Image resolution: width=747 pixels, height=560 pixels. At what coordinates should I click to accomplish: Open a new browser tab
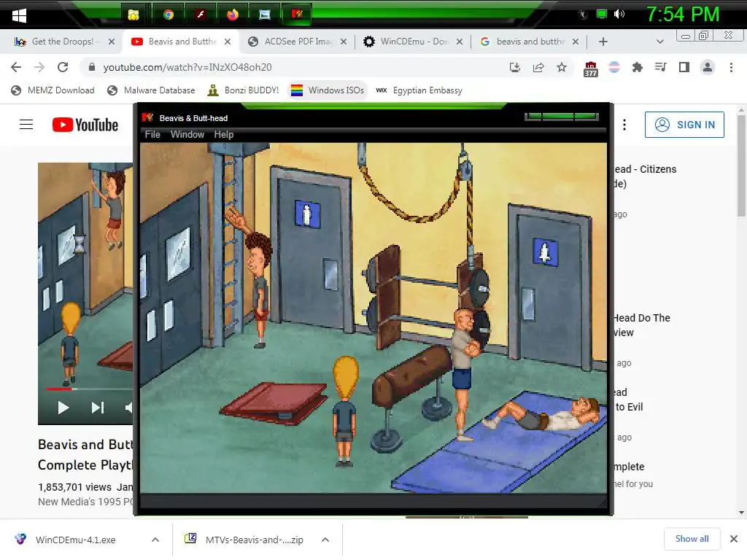603,42
